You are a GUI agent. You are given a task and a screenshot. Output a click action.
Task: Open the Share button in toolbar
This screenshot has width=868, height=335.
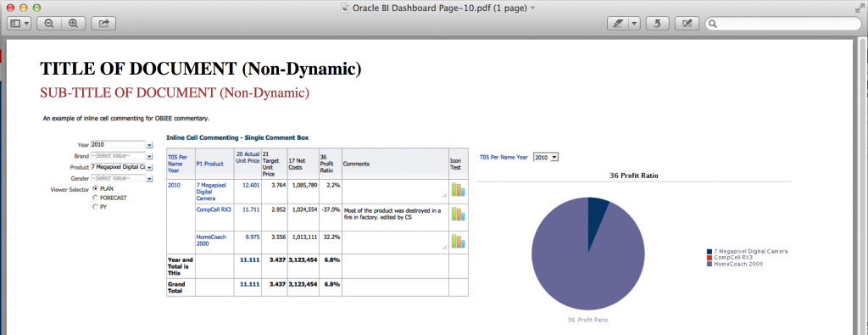tap(103, 24)
